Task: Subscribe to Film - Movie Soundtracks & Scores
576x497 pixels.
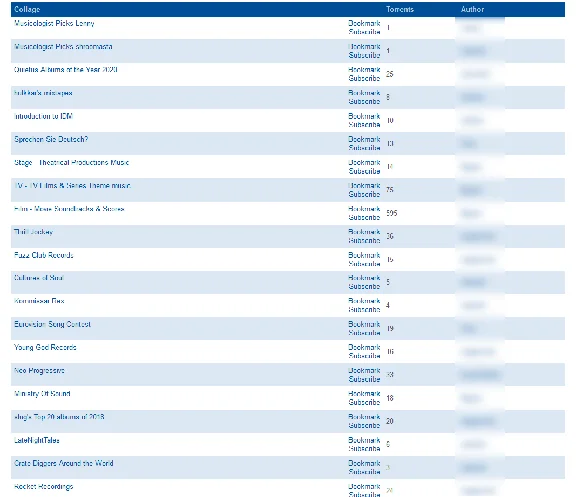Action: tap(364, 217)
